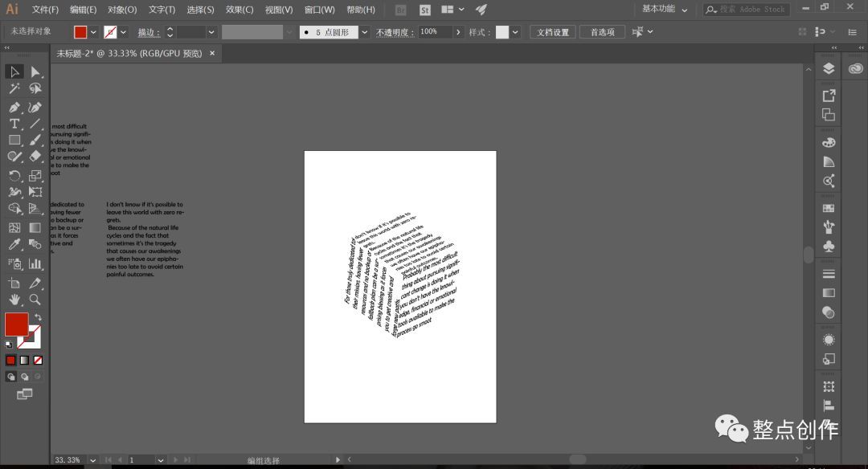This screenshot has width=868, height=469.
Task: Select the Column Graph tool
Action: pos(35,263)
